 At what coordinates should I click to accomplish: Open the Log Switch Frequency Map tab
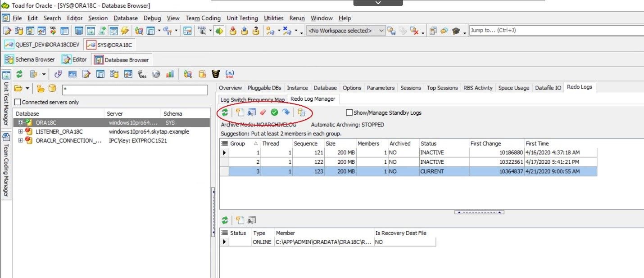point(252,99)
